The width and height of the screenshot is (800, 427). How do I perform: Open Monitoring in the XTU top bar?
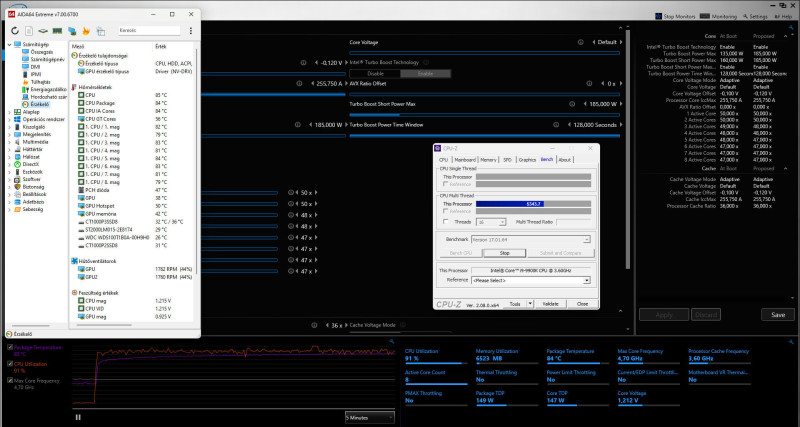[718, 16]
